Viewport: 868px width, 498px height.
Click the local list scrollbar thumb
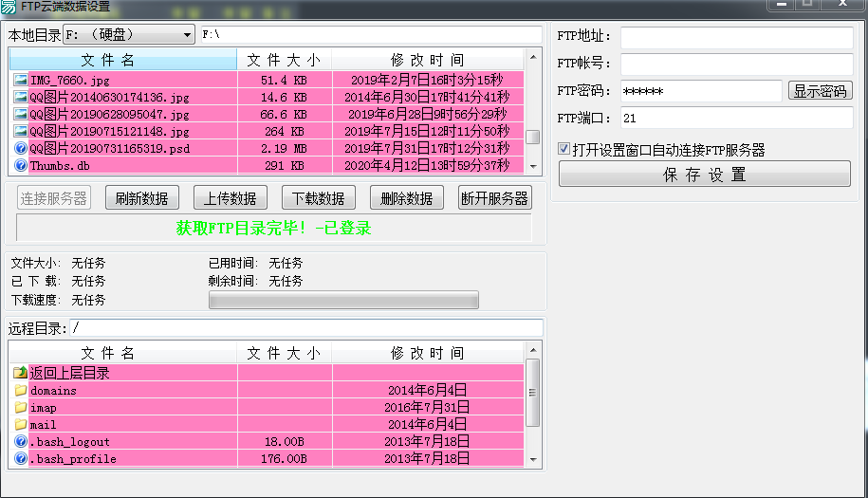[x=533, y=137]
